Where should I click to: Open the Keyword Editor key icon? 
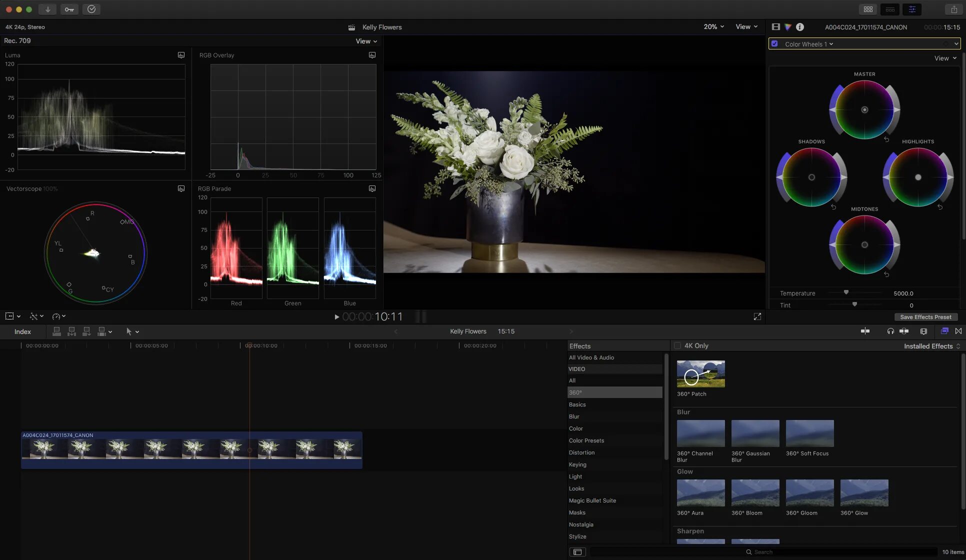(x=69, y=9)
